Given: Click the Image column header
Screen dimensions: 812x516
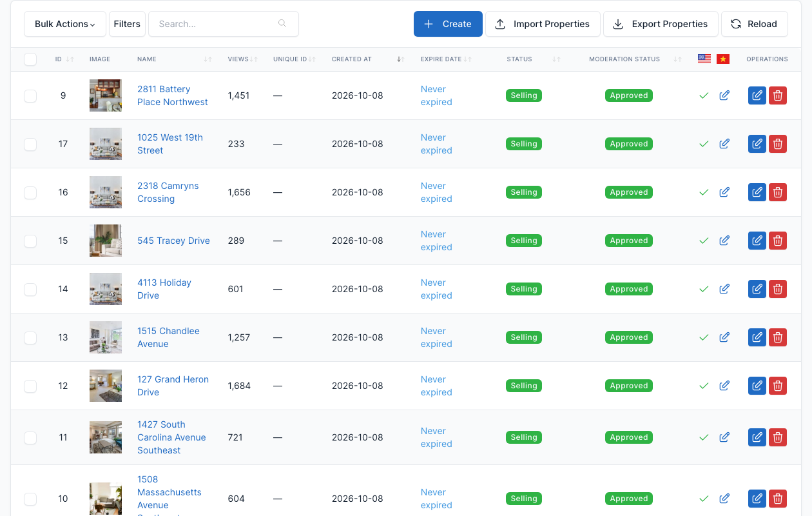Looking at the screenshot, I should 100,59.
